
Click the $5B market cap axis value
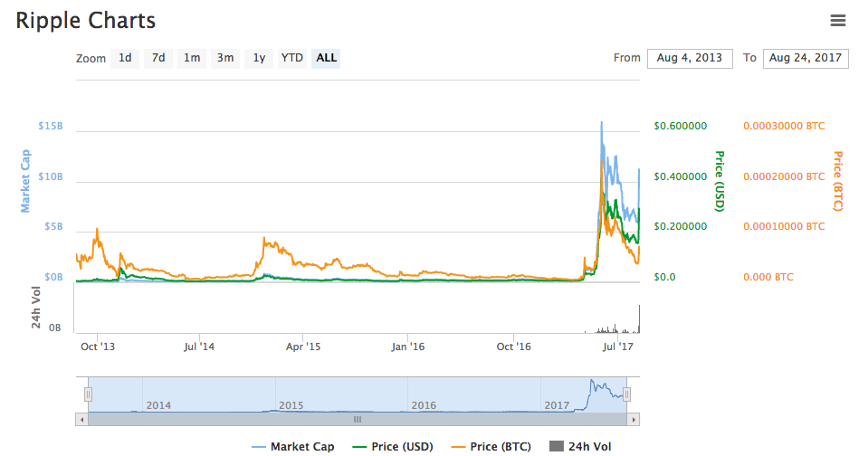[x=53, y=227]
